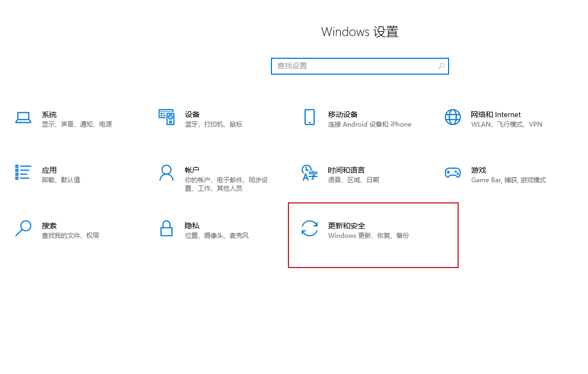The height and width of the screenshot is (374, 588).
Task: Open the 移动设备 settings title
Action: point(343,114)
